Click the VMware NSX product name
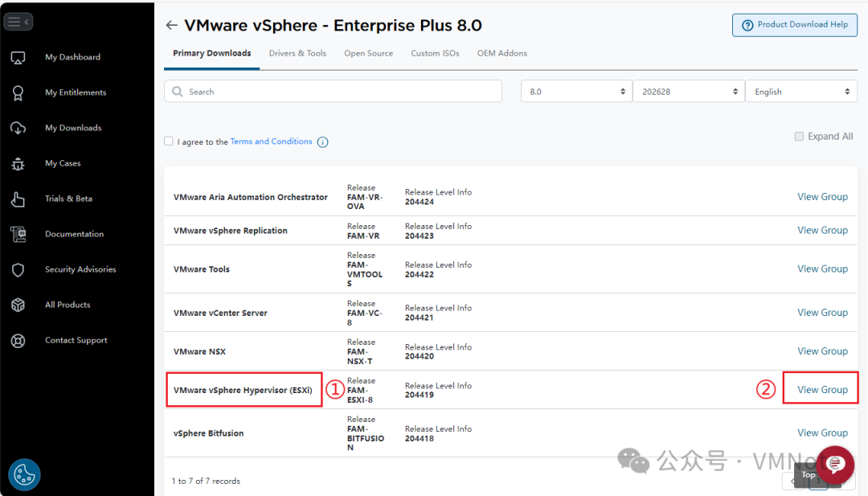The height and width of the screenshot is (496, 868). 199,351
